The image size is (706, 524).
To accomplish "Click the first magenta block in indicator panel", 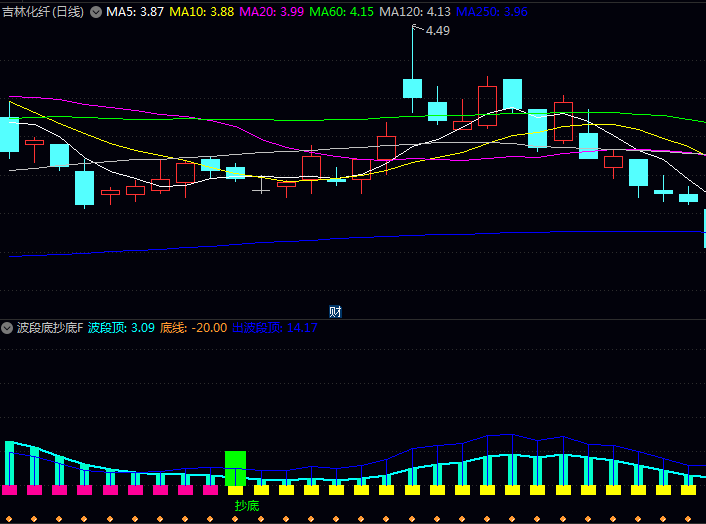I will pos(9,490).
